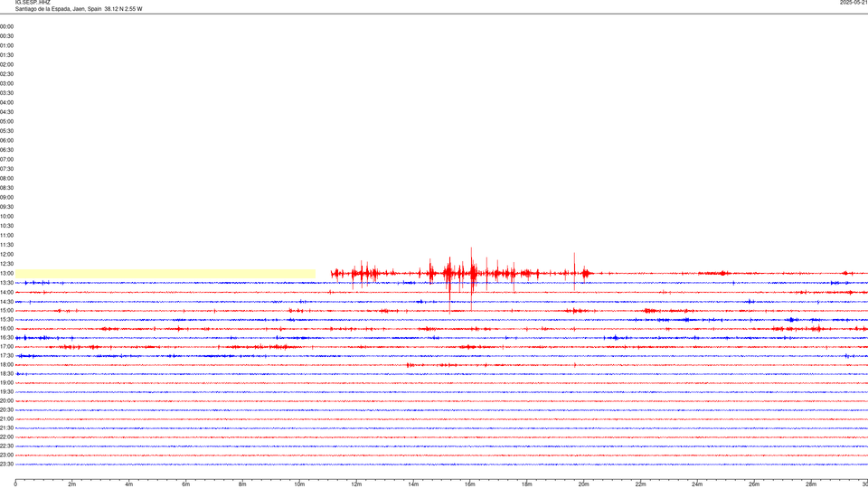This screenshot has width=868, height=488.
Task: Click the 14:30 time label
Action: tap(6, 302)
